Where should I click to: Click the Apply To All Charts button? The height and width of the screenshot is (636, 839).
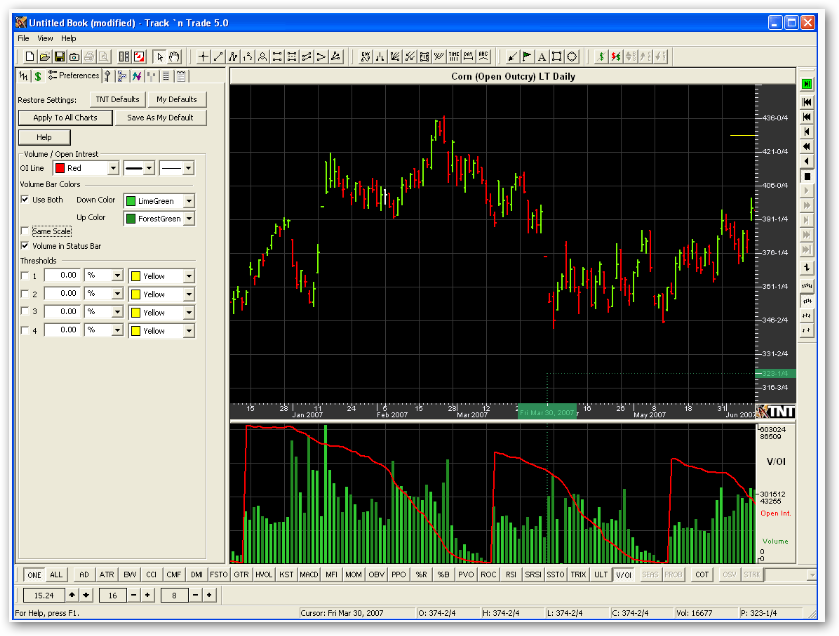(x=65, y=118)
